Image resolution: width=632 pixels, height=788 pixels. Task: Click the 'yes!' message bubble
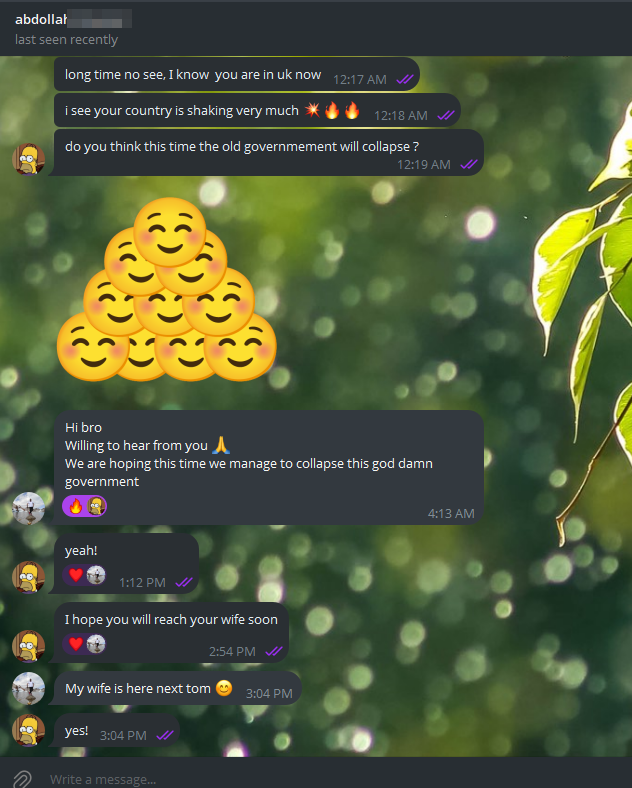117,730
